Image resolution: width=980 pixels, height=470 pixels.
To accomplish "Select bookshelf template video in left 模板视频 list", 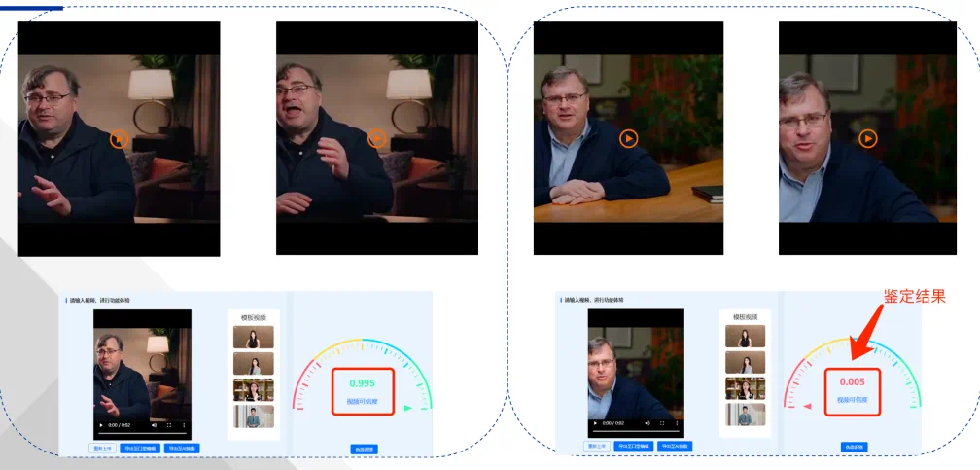I will click(x=254, y=390).
